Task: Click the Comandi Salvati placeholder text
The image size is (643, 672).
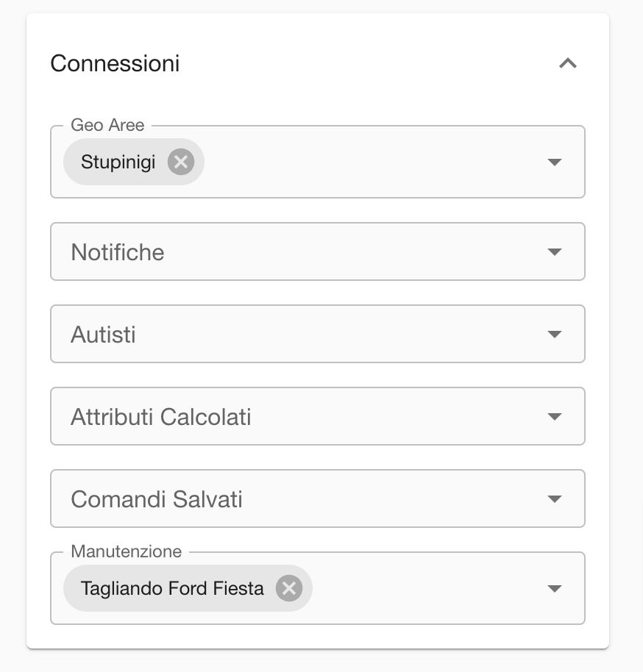Action: tap(157, 499)
